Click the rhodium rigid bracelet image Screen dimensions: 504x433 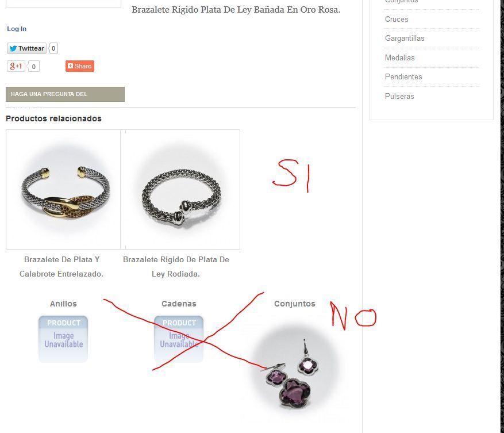click(x=180, y=190)
